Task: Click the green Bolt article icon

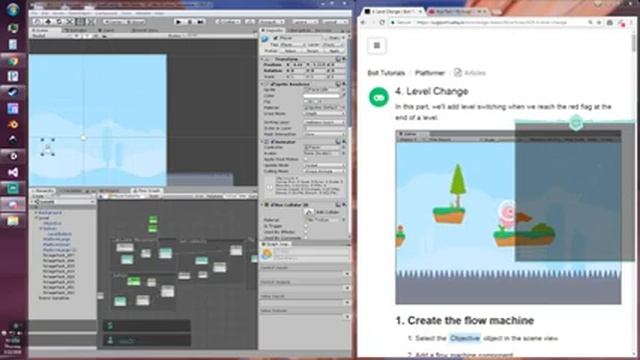Action: [x=379, y=98]
